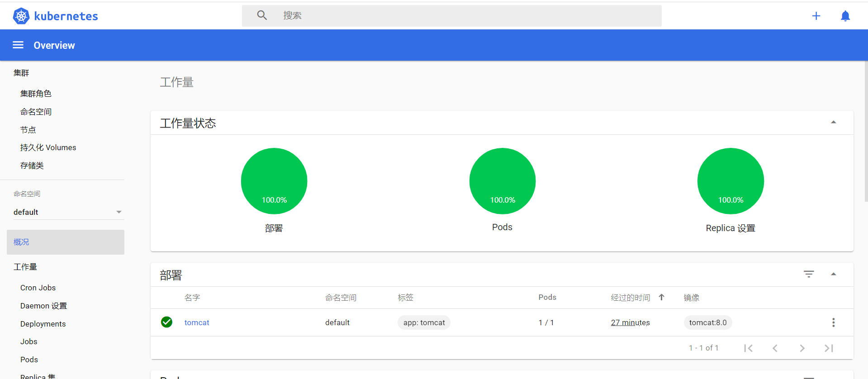Open 集群角色 in sidebar

pyautogui.click(x=36, y=94)
